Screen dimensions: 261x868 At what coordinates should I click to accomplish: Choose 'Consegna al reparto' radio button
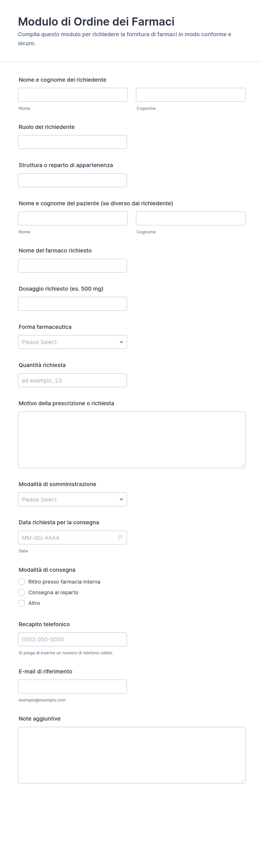pos(22,592)
